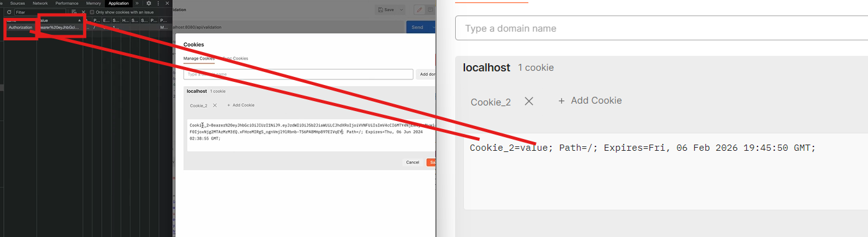868x237 pixels.
Task: Select the Application tab
Action: click(119, 3)
